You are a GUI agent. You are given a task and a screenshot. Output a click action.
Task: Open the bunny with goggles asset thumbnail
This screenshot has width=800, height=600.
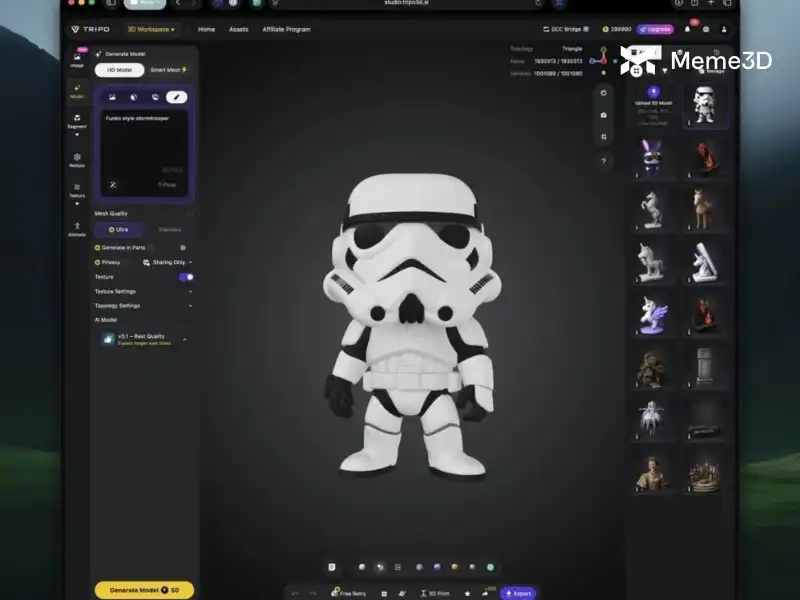tap(653, 158)
